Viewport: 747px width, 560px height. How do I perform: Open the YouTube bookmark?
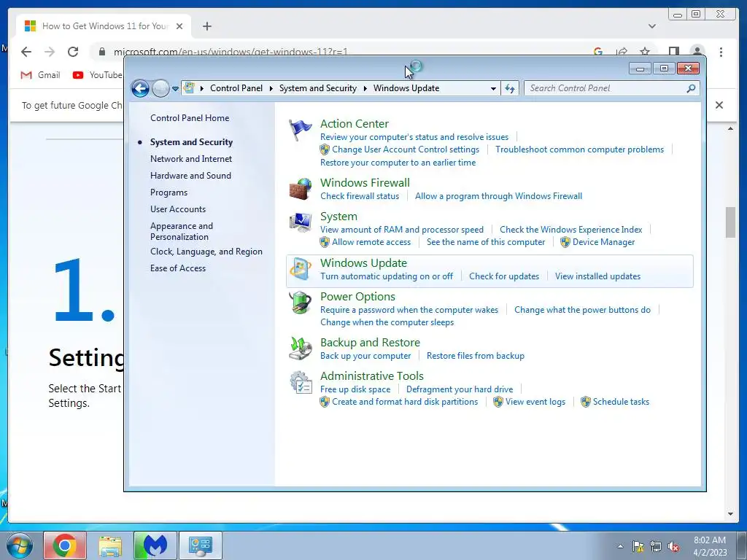coord(97,75)
